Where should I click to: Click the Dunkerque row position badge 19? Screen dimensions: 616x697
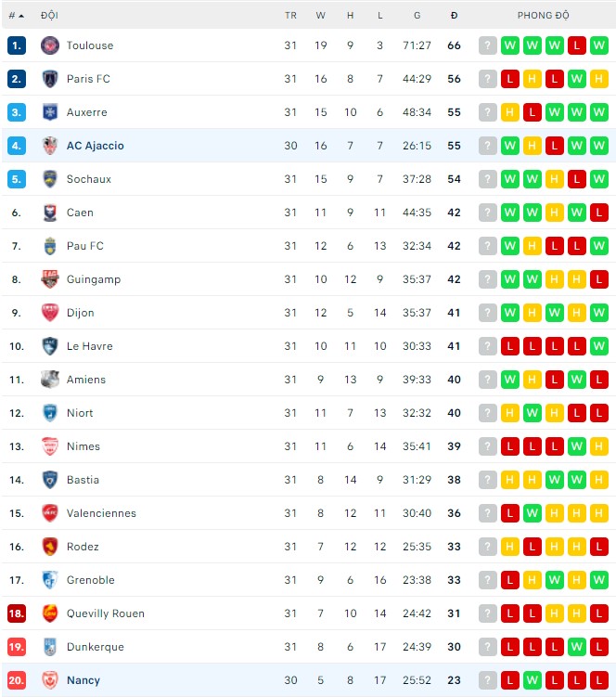point(17,647)
